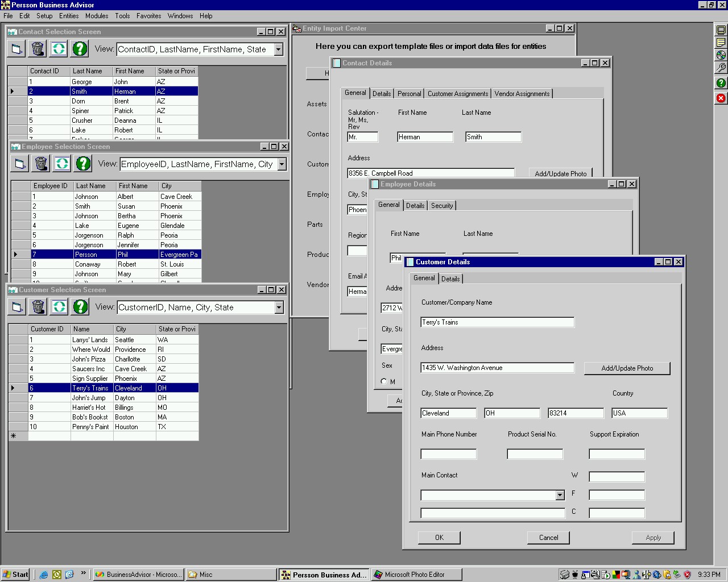Click the new record icon in Customer Selection Screen
This screenshot has height=582, width=728.
click(17, 307)
